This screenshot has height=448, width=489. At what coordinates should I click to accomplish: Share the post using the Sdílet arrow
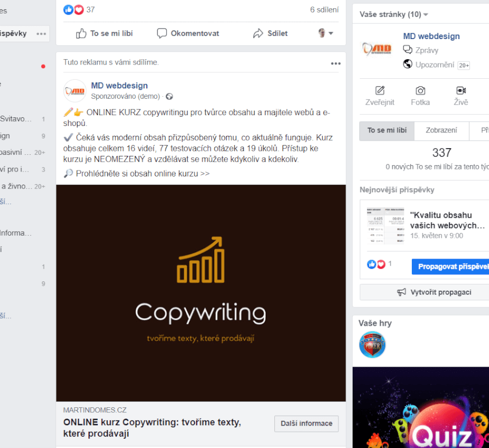[x=258, y=33]
